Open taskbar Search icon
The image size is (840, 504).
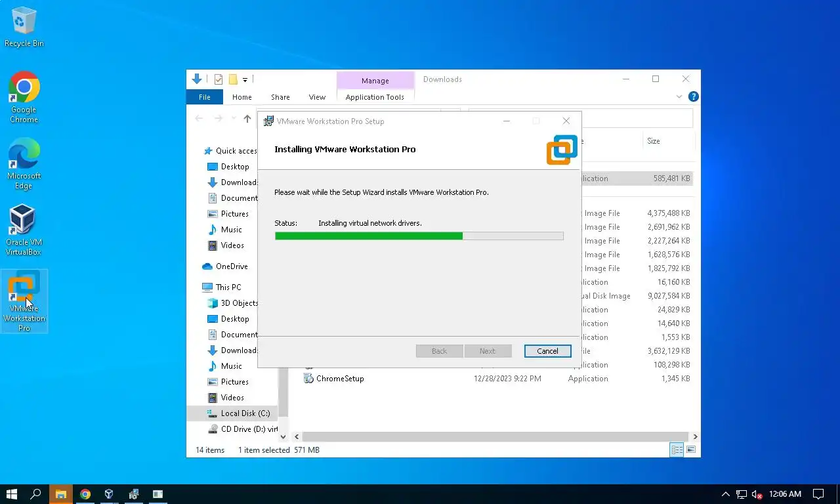click(36, 494)
